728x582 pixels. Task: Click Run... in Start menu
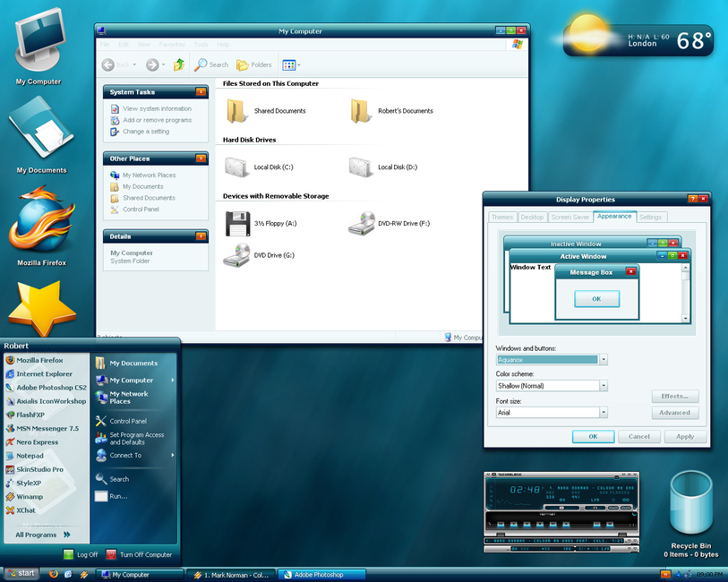(111, 496)
